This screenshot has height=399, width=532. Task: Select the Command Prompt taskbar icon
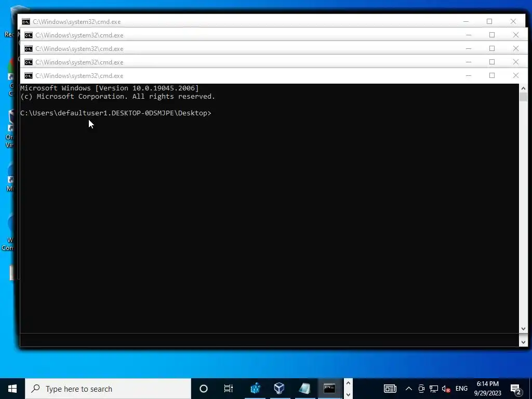tap(329, 389)
